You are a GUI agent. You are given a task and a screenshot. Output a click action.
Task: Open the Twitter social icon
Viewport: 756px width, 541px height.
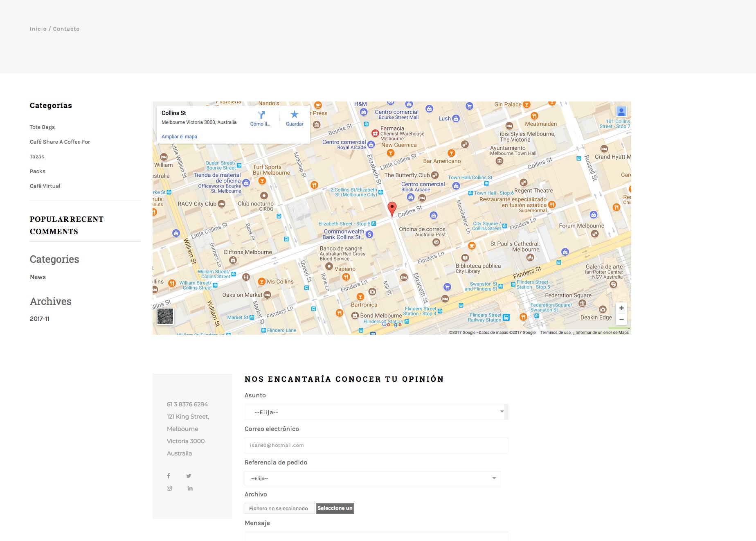[189, 476]
